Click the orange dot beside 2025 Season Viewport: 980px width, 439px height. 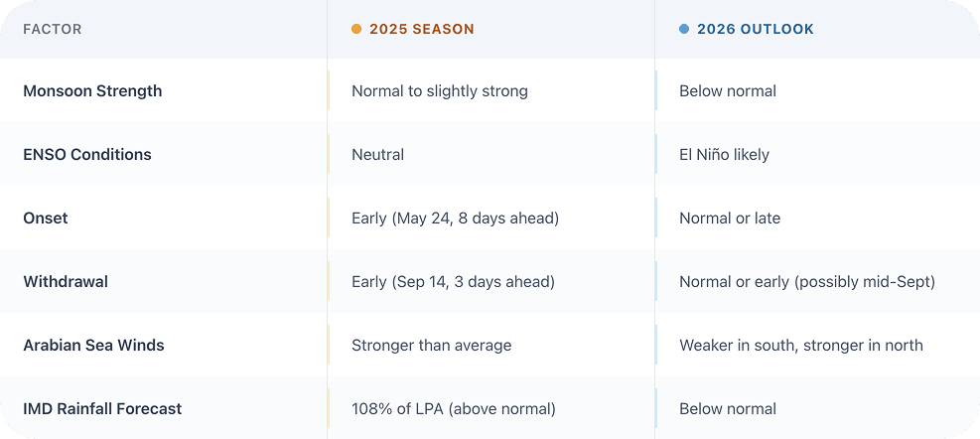coord(356,30)
